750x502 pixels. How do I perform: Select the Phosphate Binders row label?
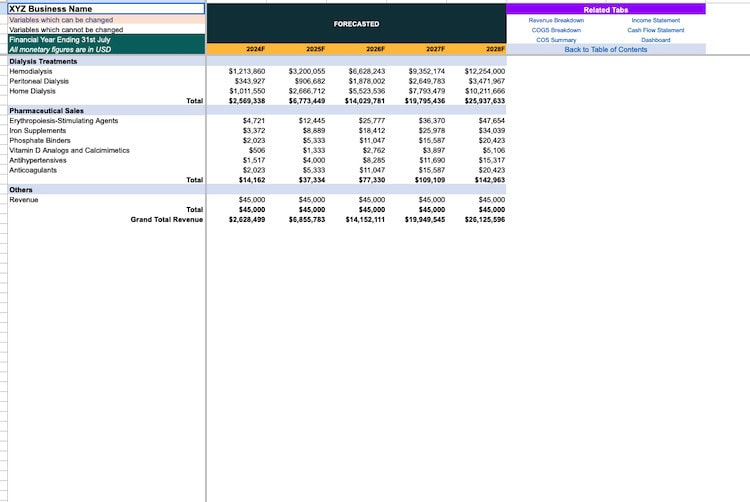point(40,141)
